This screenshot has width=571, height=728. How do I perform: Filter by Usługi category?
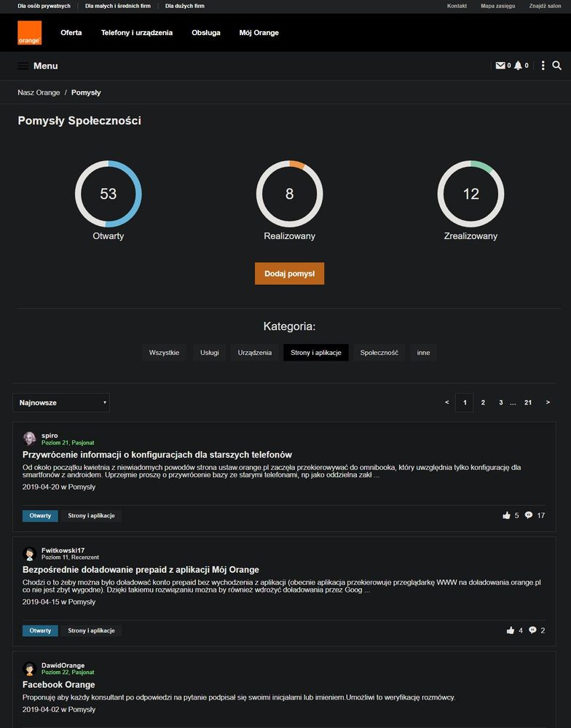209,353
